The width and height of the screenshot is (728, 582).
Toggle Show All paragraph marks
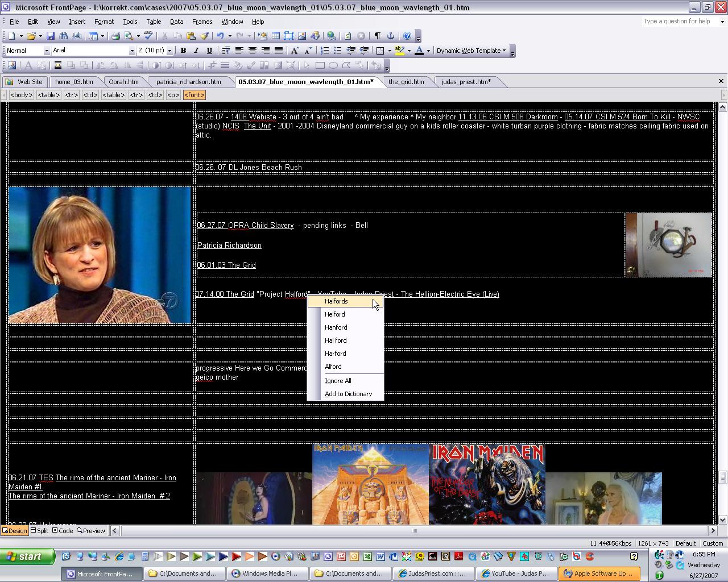[x=377, y=36]
